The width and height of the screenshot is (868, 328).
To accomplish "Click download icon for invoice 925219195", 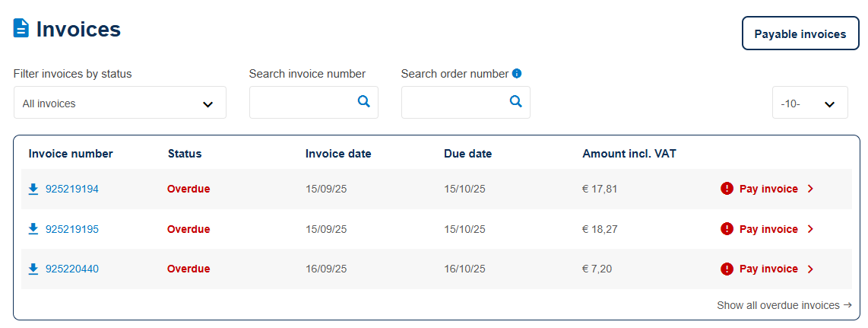I will coord(33,229).
